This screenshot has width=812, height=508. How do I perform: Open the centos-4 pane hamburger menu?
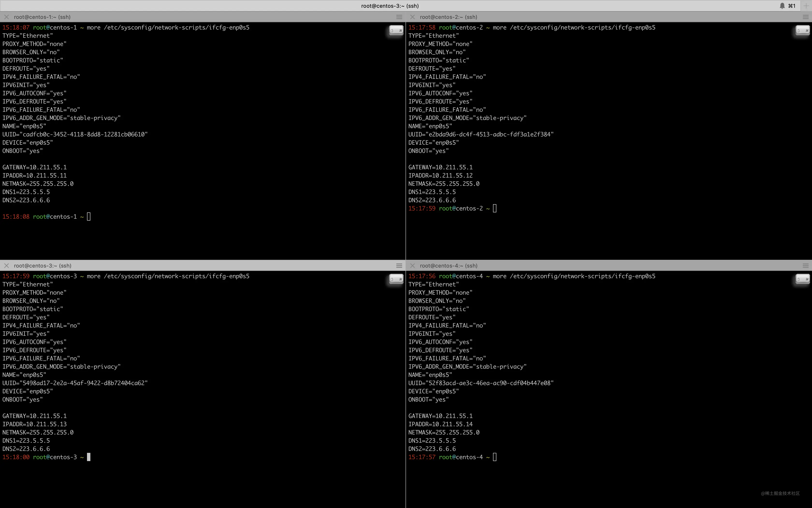click(805, 265)
